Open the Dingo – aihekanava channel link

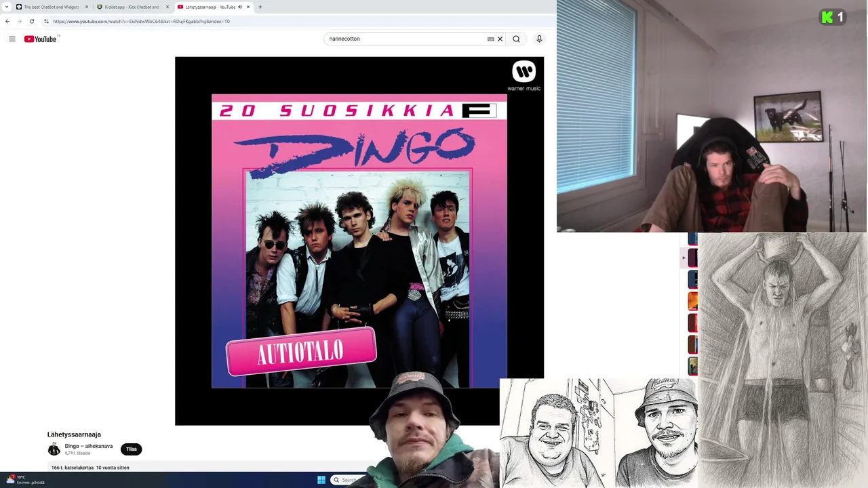click(89, 446)
